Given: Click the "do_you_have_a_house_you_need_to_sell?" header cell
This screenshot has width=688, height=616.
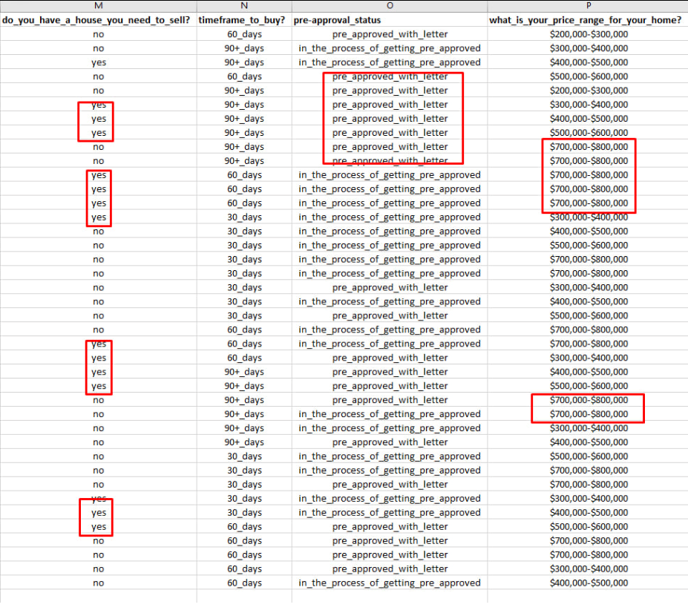Looking at the screenshot, I should (x=98, y=19).
